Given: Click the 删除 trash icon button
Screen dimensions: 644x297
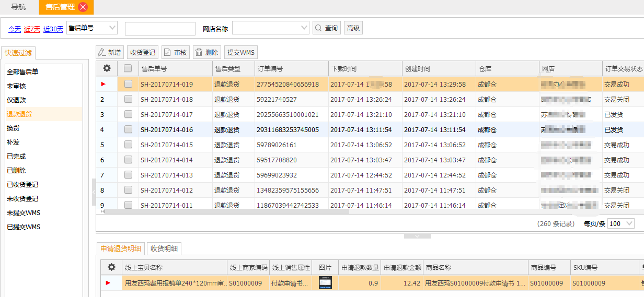Looking at the screenshot, I should (206, 52).
